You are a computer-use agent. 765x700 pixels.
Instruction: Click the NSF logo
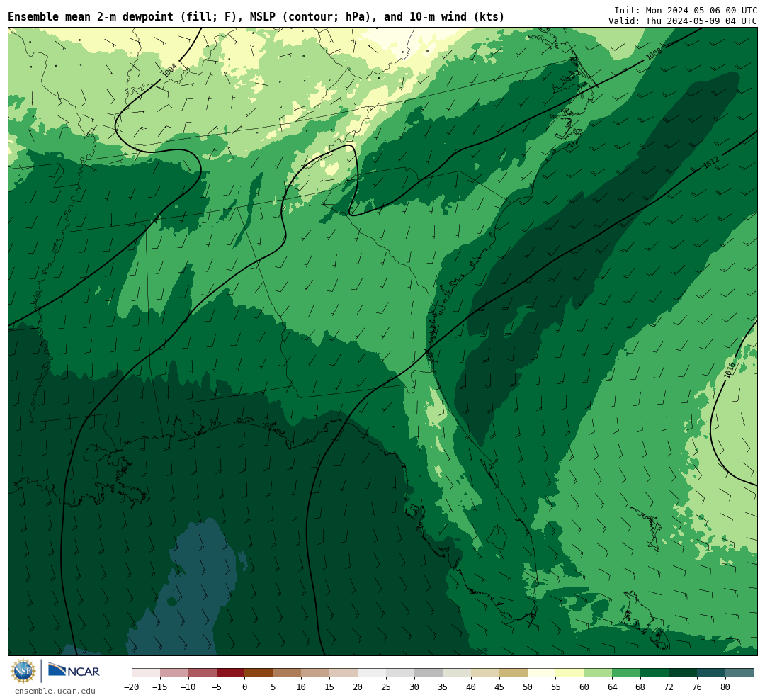(x=24, y=671)
